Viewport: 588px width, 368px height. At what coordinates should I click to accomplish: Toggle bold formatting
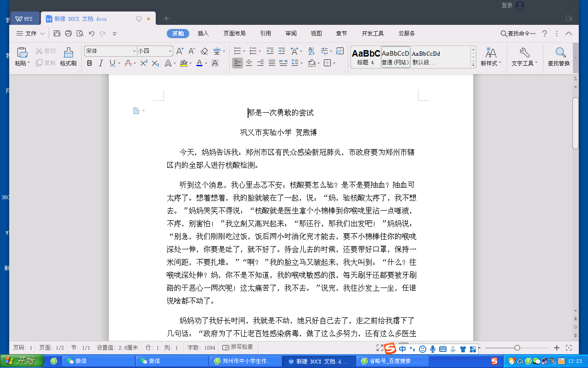(90, 63)
